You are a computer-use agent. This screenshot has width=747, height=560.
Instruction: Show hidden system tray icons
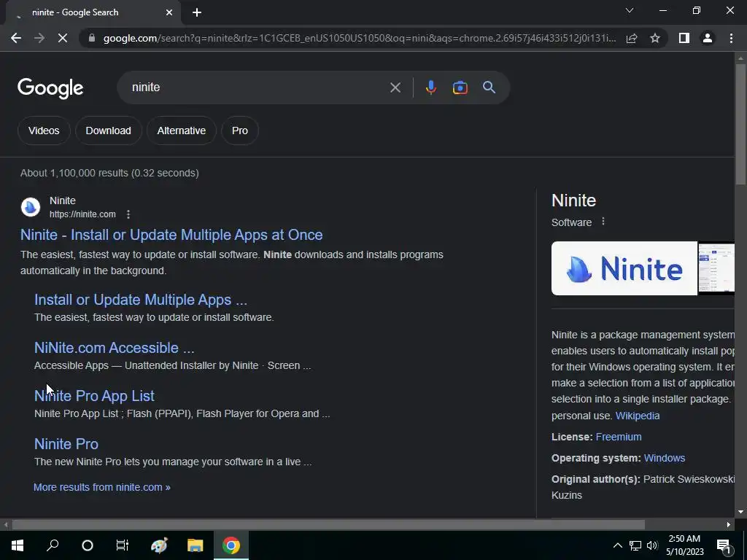tap(617, 545)
